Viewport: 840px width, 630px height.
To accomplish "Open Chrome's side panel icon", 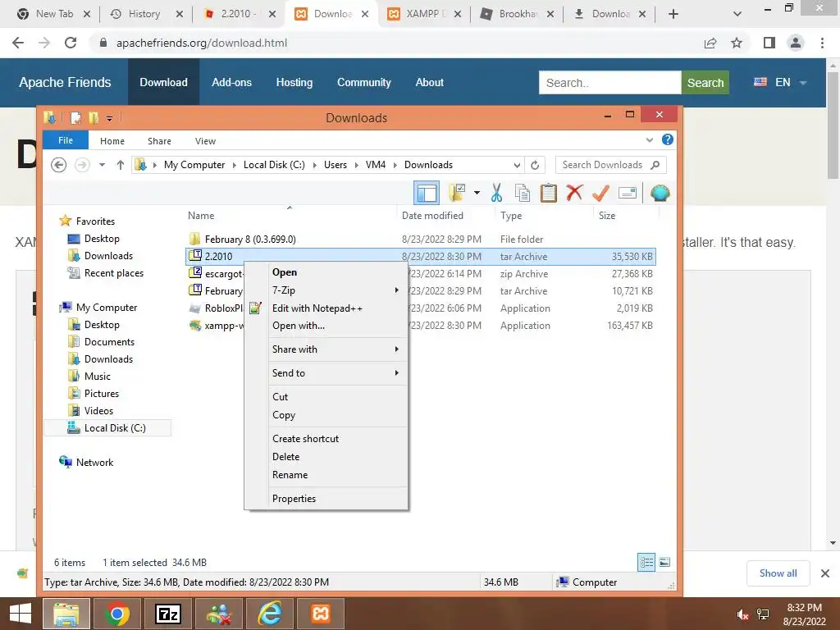I will 769,43.
